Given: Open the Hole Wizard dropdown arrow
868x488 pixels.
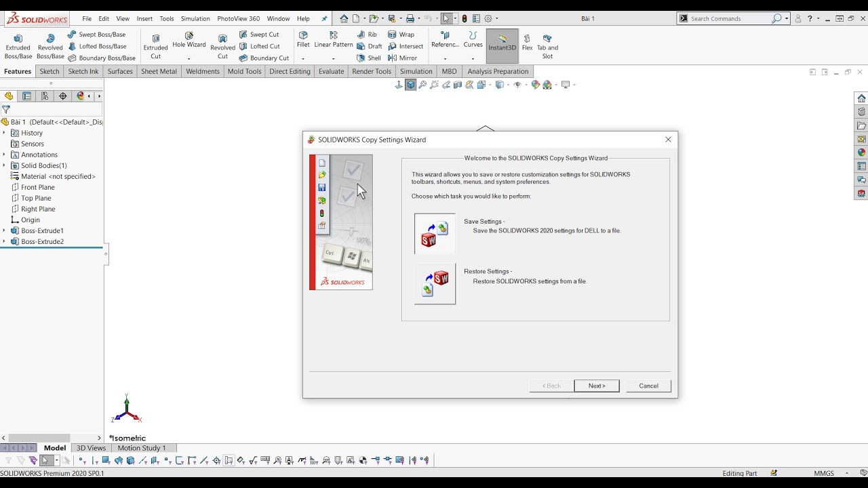Looking at the screenshot, I should [x=189, y=58].
